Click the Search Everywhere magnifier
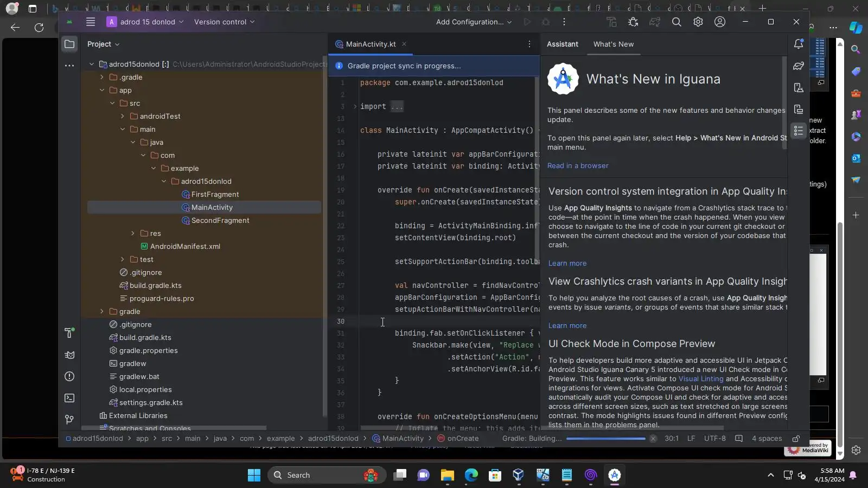Viewport: 868px width, 488px height. [676, 22]
